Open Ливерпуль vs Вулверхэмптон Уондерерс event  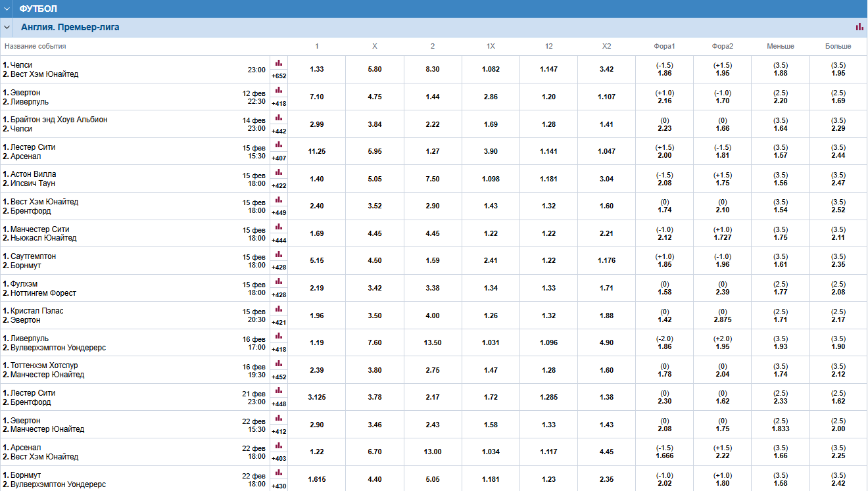tap(55, 343)
